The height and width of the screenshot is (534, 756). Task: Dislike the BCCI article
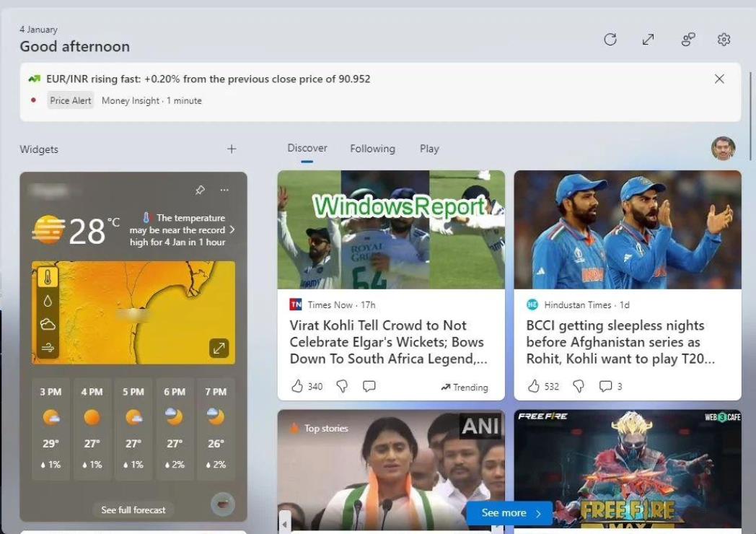[578, 386]
